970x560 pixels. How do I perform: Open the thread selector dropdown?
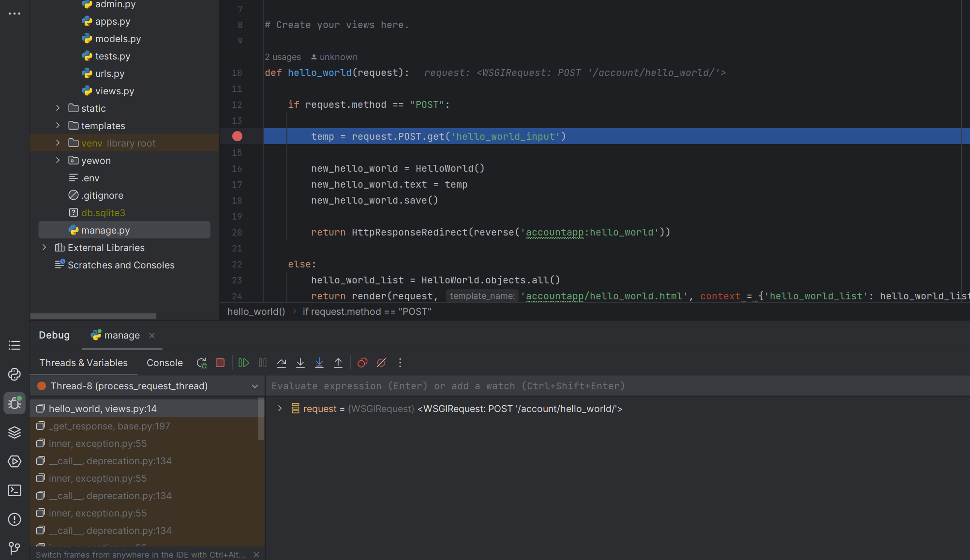click(254, 386)
